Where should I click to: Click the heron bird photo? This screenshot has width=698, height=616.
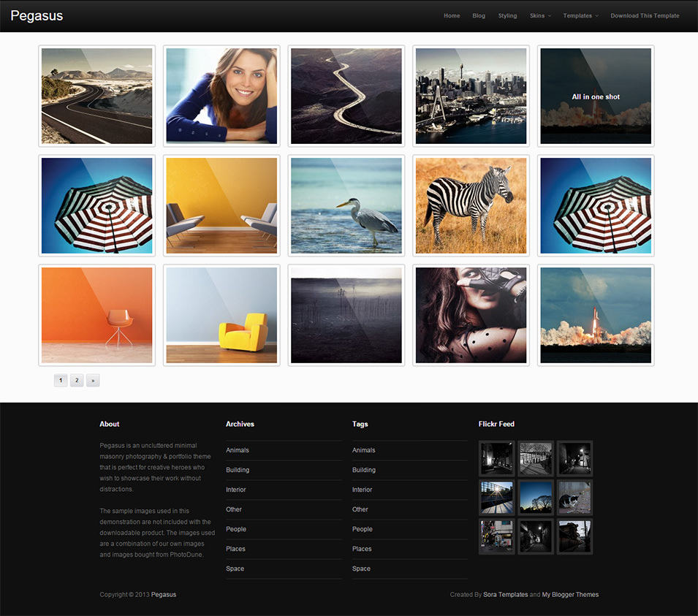(346, 205)
